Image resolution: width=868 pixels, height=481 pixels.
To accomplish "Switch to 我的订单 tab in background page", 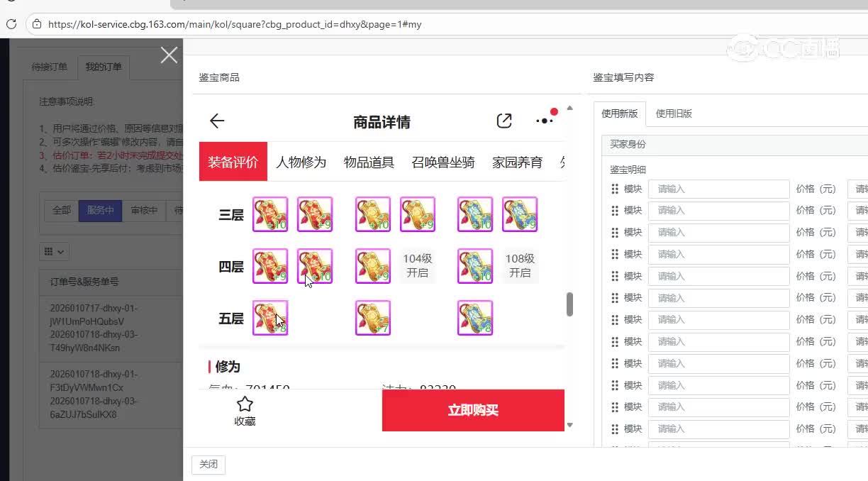I will pyautogui.click(x=104, y=67).
